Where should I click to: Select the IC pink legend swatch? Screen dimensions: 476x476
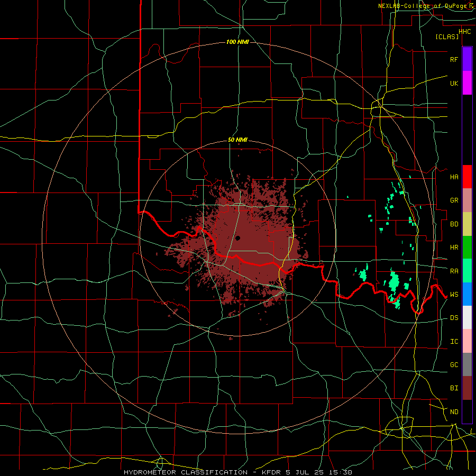467,341
